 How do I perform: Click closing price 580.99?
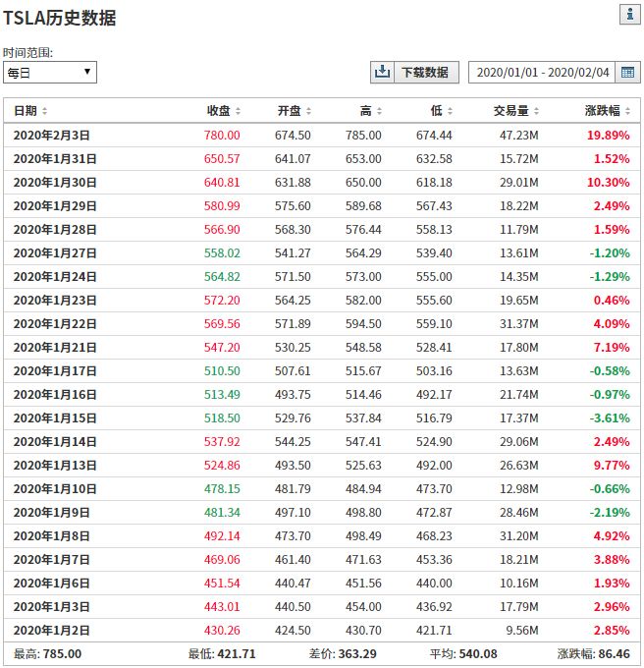click(x=222, y=206)
